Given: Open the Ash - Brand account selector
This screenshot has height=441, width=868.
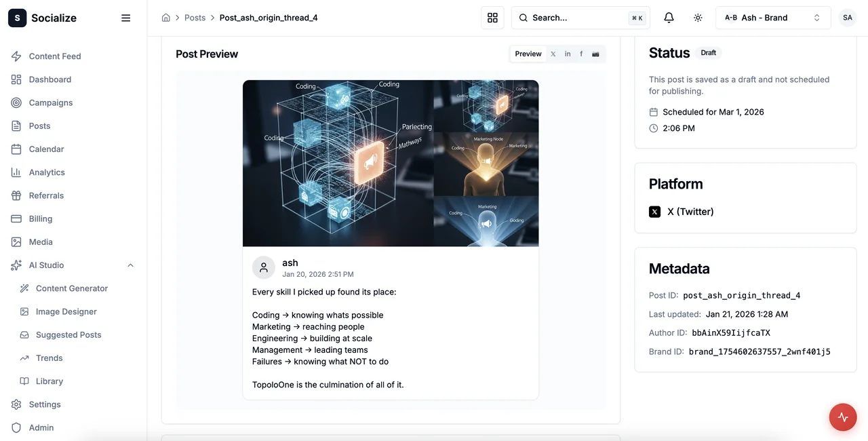Looking at the screenshot, I should (773, 17).
